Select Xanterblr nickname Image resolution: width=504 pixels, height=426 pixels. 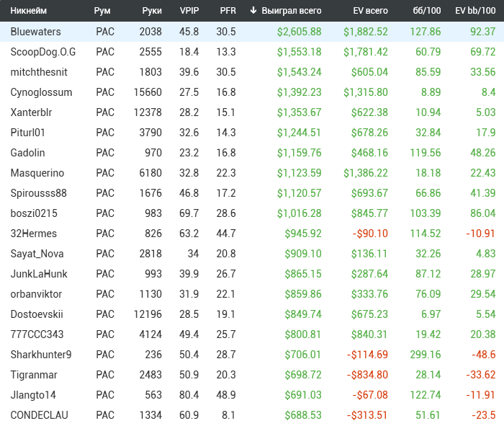click(x=31, y=112)
